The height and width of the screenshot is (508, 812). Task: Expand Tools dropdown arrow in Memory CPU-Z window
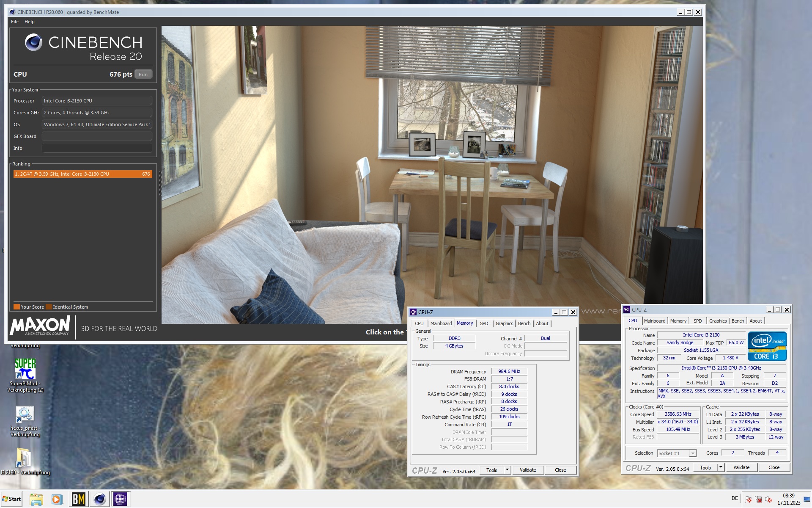click(507, 470)
